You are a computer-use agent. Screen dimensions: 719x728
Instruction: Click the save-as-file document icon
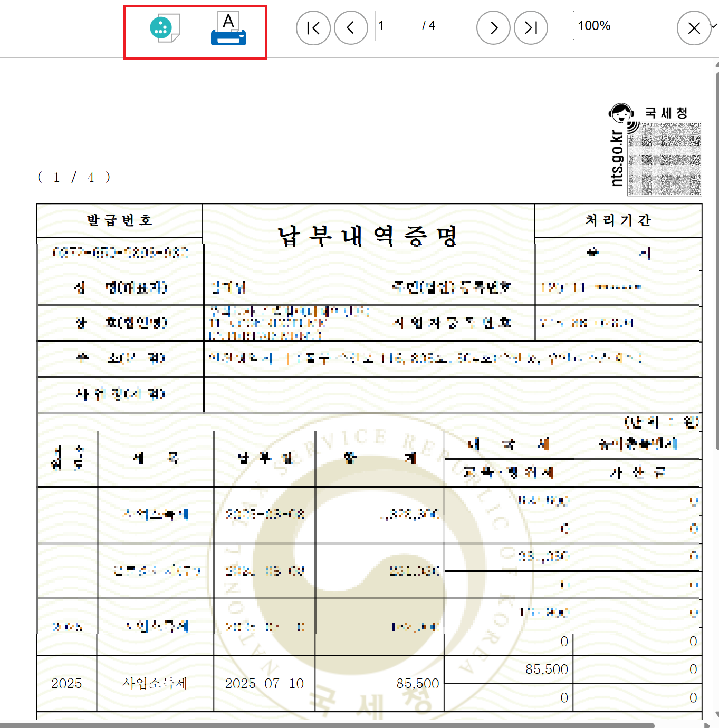[x=165, y=28]
